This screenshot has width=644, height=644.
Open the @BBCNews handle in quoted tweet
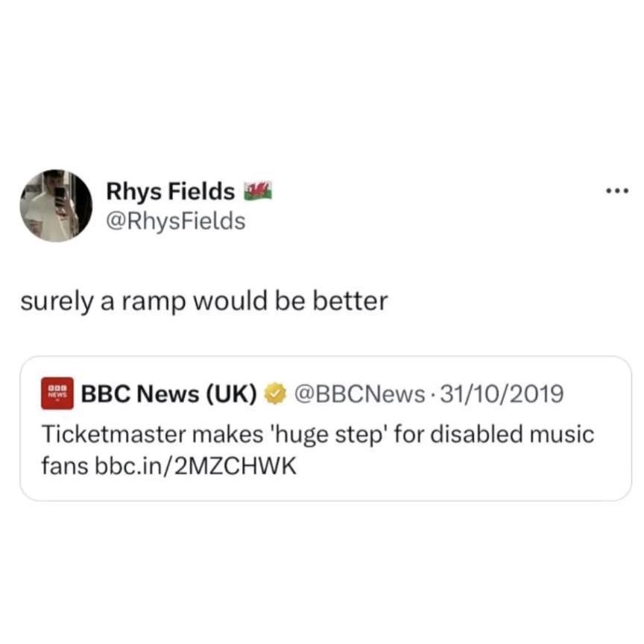pyautogui.click(x=359, y=394)
